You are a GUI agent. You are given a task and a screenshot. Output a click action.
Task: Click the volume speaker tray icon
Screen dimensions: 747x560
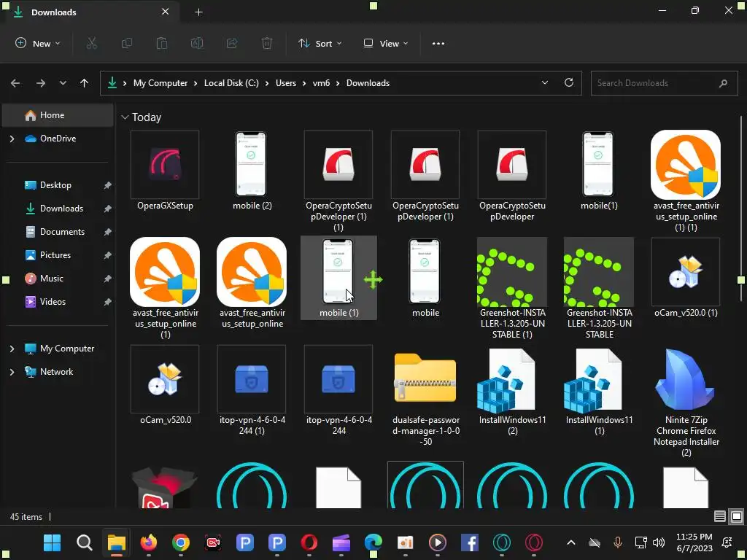click(x=659, y=542)
